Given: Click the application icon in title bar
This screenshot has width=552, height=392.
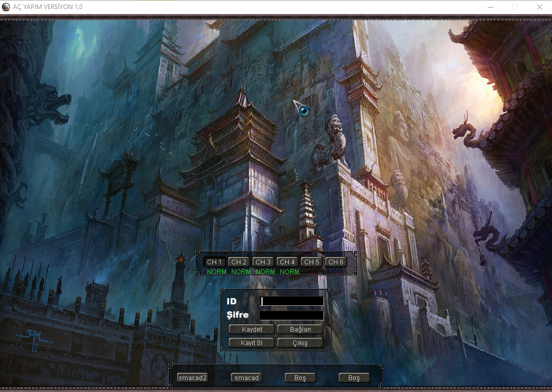Looking at the screenshot, I should [x=5, y=6].
